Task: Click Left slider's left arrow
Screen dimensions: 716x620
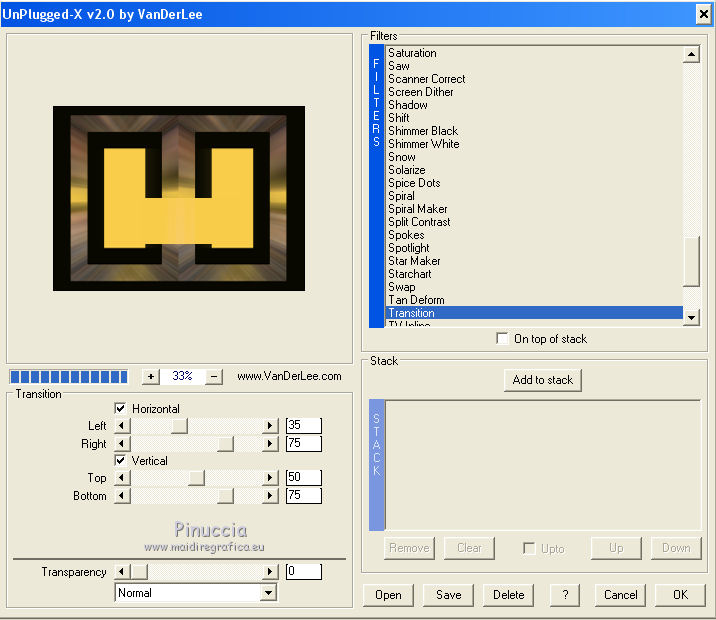Action: pyautogui.click(x=122, y=426)
